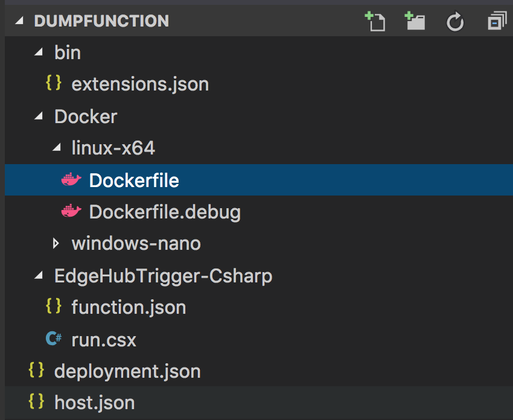This screenshot has width=513, height=420.
Task: Collapse the linux-x64 folder arrow
Action: point(57,147)
